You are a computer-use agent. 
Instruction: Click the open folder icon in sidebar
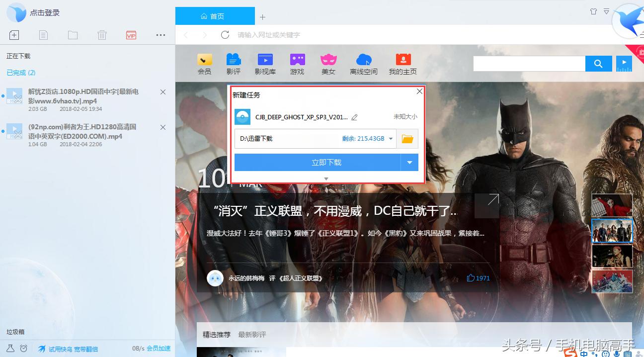click(x=73, y=35)
